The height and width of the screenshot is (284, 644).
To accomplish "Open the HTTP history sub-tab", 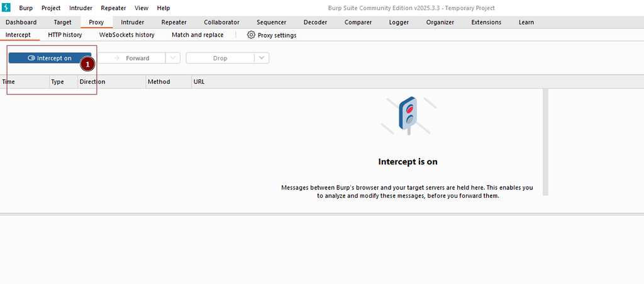I will (x=65, y=35).
